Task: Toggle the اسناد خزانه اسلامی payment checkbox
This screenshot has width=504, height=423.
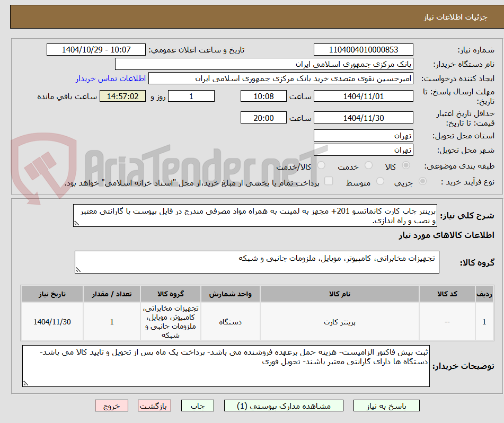Action: point(329,181)
